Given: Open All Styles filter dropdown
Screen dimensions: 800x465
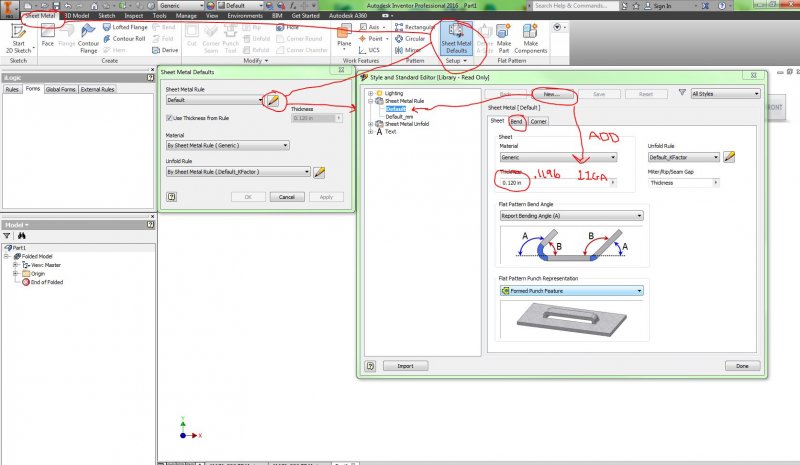Looking at the screenshot, I should point(726,94).
